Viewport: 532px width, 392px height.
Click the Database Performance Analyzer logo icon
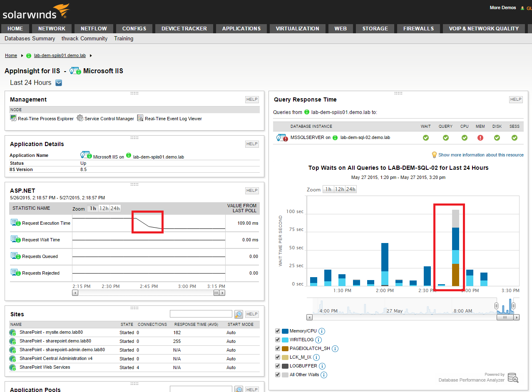click(x=513, y=378)
